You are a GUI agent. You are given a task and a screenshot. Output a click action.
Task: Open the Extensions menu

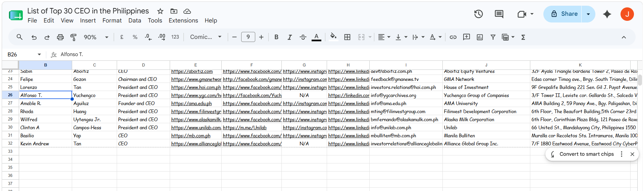pyautogui.click(x=183, y=20)
